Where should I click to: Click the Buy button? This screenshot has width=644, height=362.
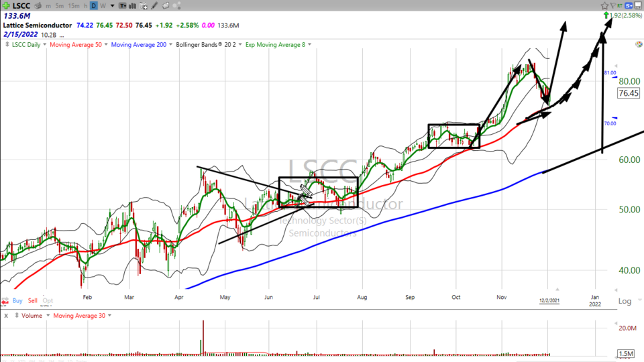coord(17,300)
